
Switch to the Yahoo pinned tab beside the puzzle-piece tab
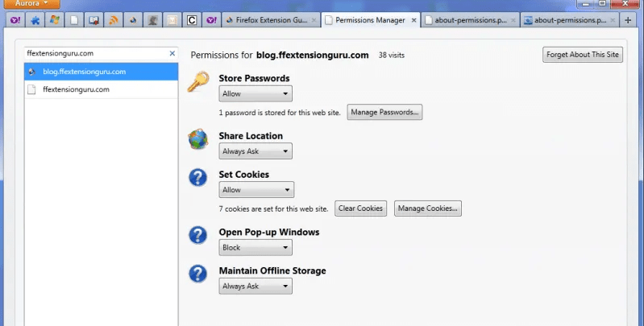click(x=15, y=20)
